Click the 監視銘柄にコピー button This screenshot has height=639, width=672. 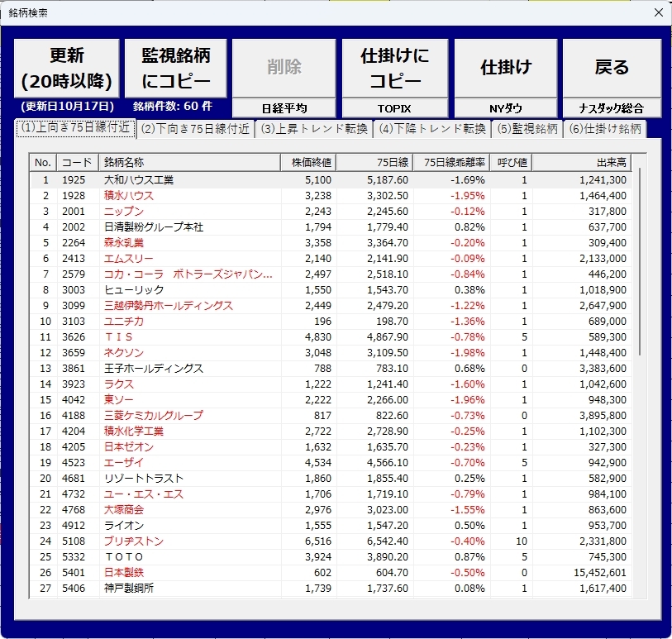pyautogui.click(x=176, y=69)
